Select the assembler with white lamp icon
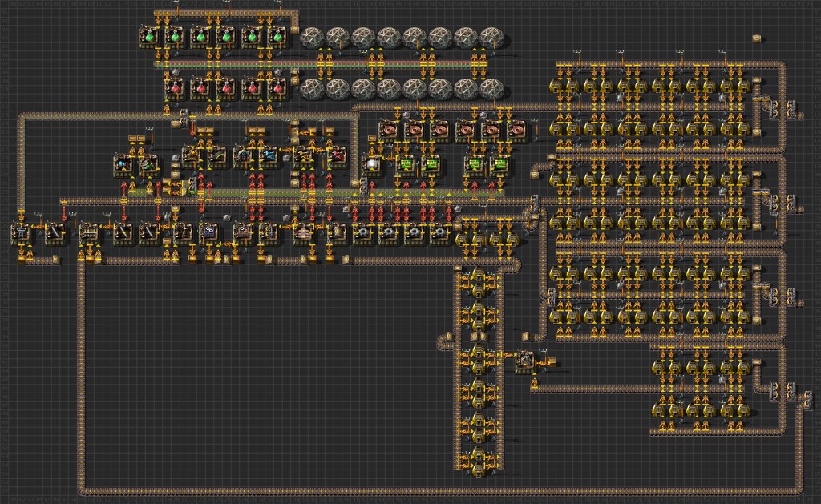The height and width of the screenshot is (504, 821). 372,165
